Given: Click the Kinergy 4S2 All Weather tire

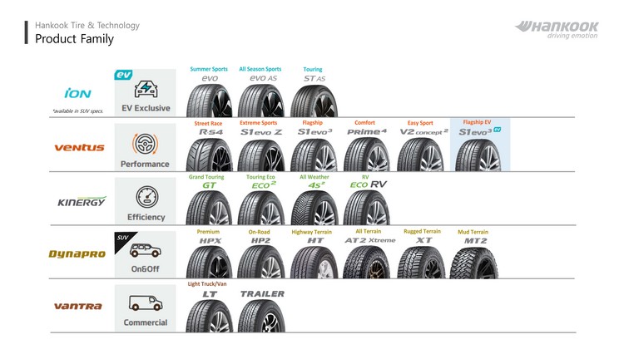Looking at the screenshot, I should (315, 209).
